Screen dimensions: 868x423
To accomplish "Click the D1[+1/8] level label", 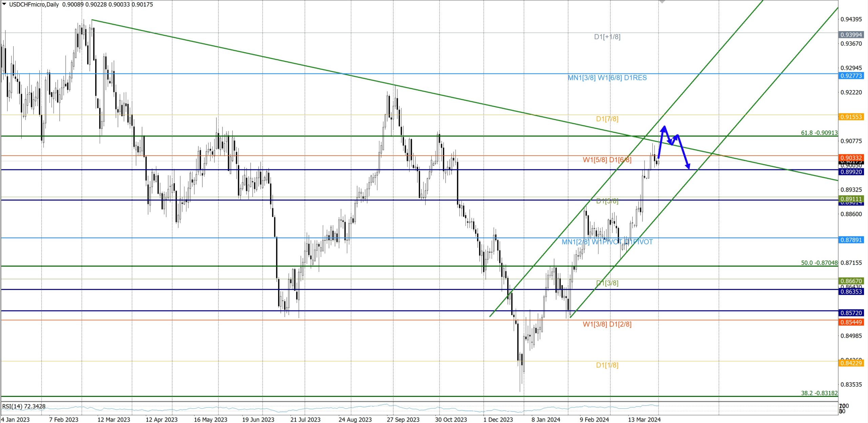I will click(x=607, y=37).
